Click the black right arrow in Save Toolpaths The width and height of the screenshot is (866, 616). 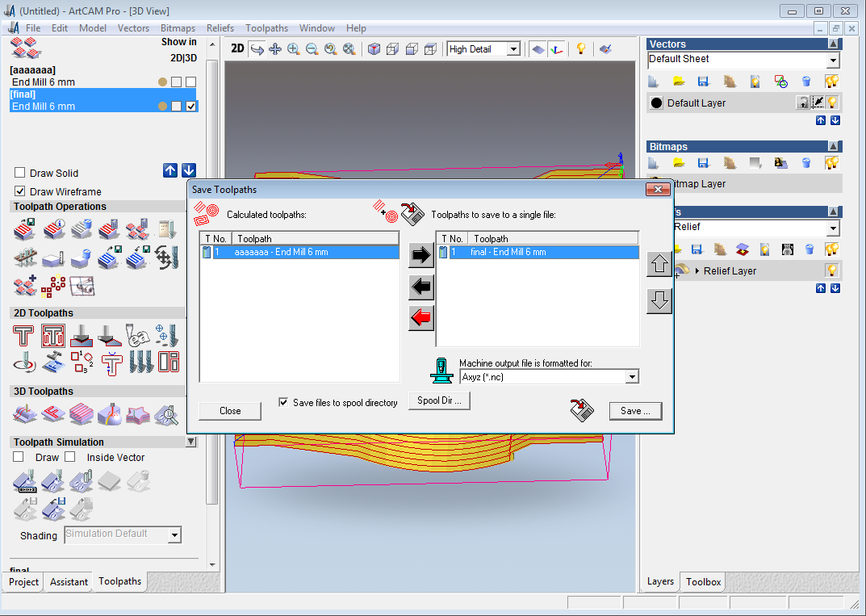(x=420, y=254)
